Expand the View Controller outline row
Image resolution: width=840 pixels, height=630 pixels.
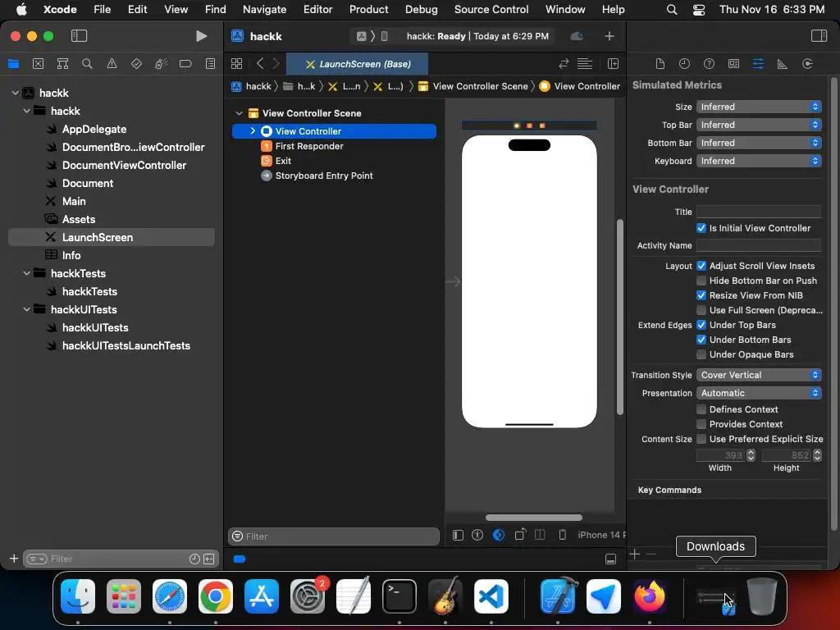[x=253, y=130]
